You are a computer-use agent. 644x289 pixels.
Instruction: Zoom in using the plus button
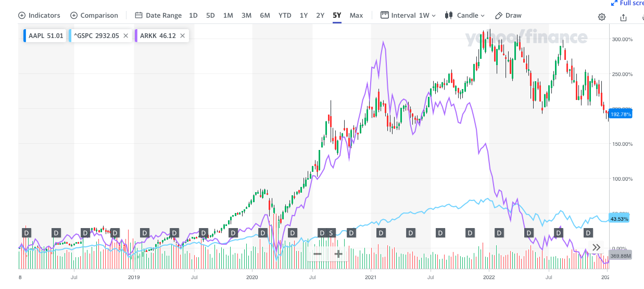point(338,254)
